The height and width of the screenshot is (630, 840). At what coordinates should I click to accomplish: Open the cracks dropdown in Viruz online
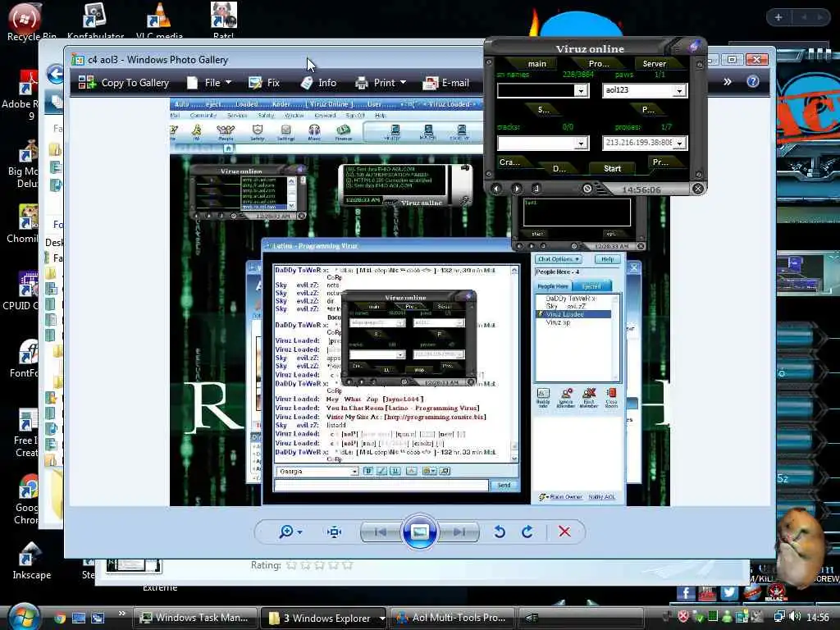[x=581, y=143]
